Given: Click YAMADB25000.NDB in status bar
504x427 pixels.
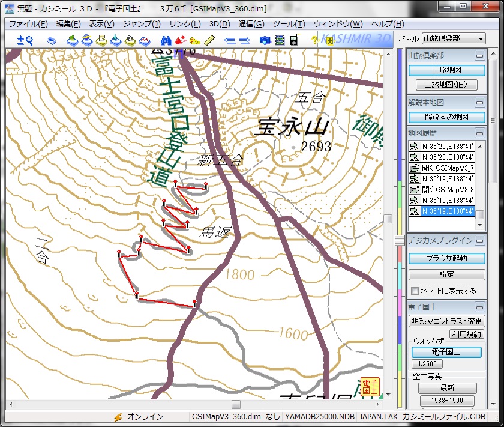Looking at the screenshot, I should tap(319, 417).
